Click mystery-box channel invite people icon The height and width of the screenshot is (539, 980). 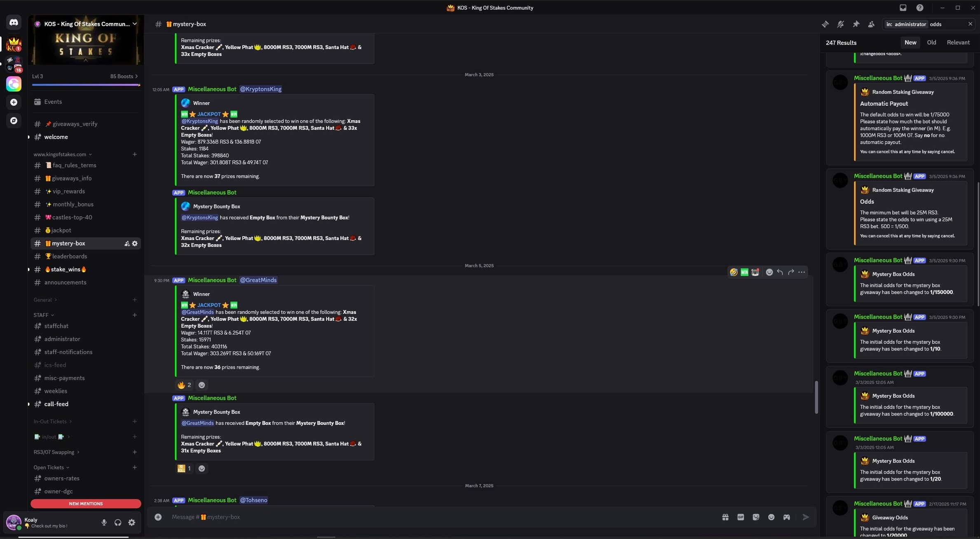pyautogui.click(x=127, y=244)
